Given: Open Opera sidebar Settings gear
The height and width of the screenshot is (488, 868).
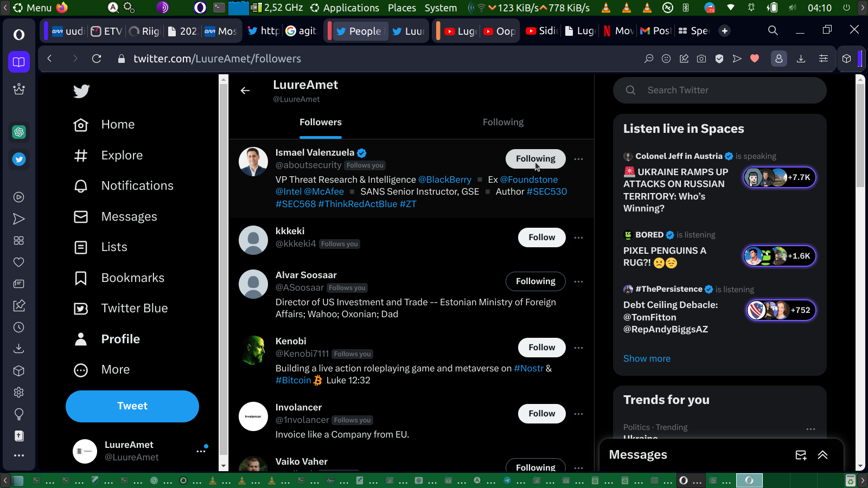Looking at the screenshot, I should (x=19, y=393).
